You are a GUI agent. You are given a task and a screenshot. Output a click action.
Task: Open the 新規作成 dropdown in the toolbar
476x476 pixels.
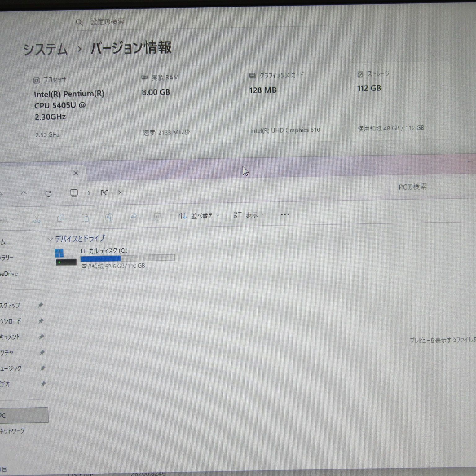[x=7, y=220]
